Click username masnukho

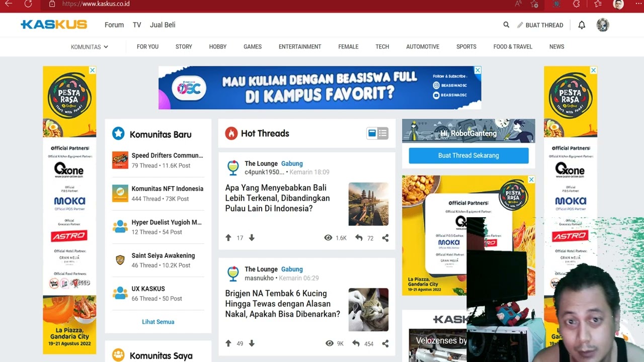pyautogui.click(x=259, y=278)
